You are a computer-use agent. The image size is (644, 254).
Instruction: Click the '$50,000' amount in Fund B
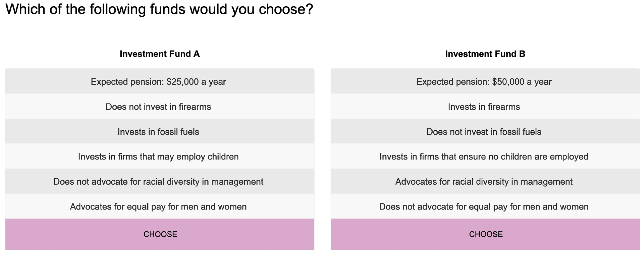click(x=508, y=82)
